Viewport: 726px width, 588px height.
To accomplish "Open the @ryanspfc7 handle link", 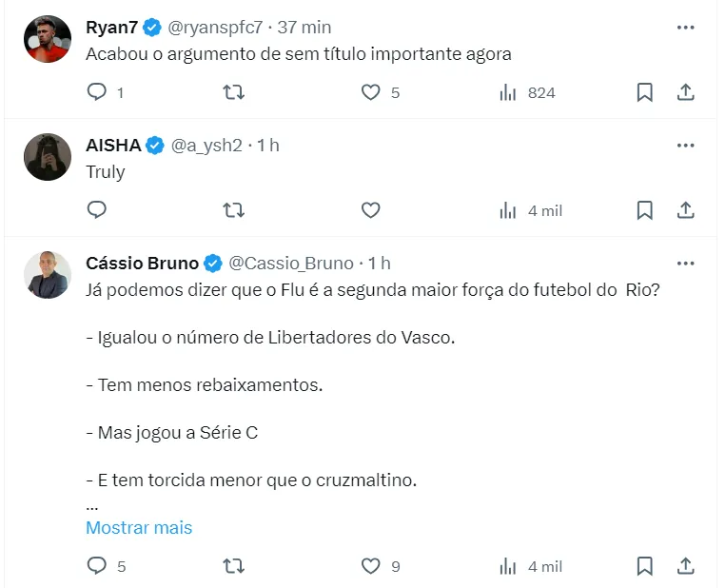I will pyautogui.click(x=215, y=28).
